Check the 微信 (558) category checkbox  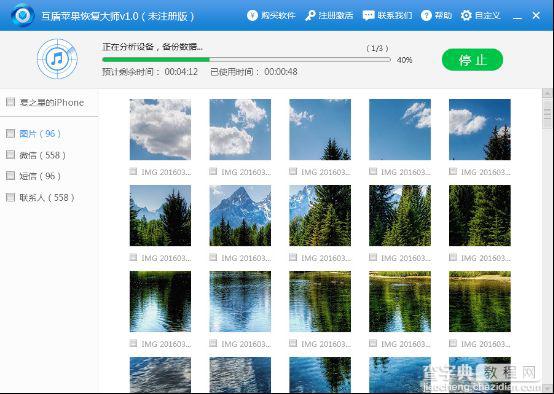pyautogui.click(x=11, y=154)
